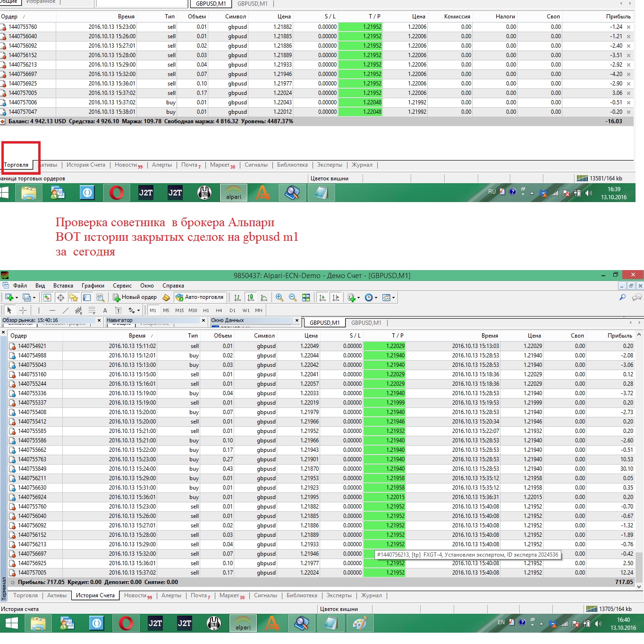Screen dimensions: 644x644
Task: Select history row for order 1440755849
Action: [321, 469]
